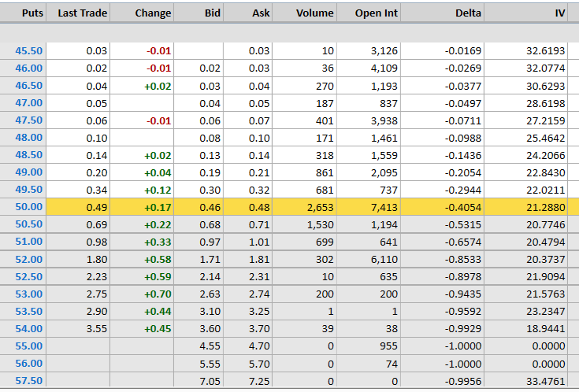
Task: Click ask 0.48 in 50.00 row
Action: coord(259,208)
